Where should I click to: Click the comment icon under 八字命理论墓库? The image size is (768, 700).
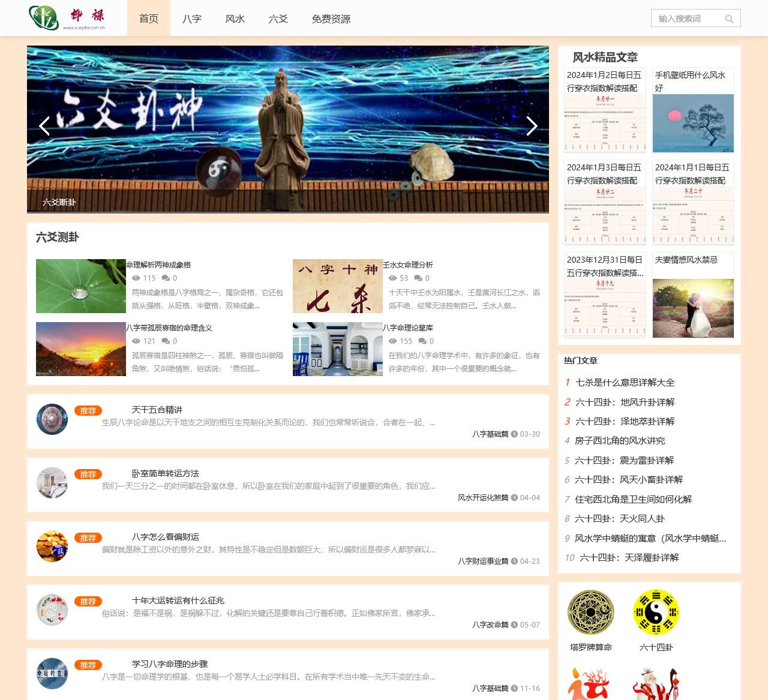point(422,341)
